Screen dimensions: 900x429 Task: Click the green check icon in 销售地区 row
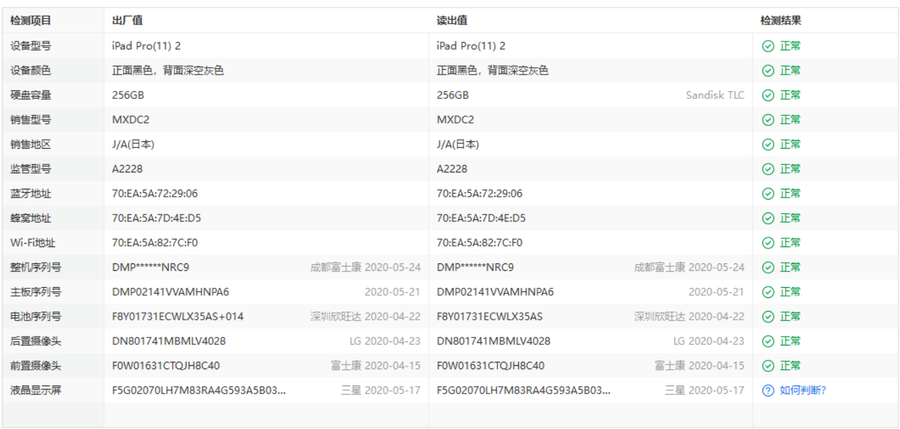(x=768, y=145)
